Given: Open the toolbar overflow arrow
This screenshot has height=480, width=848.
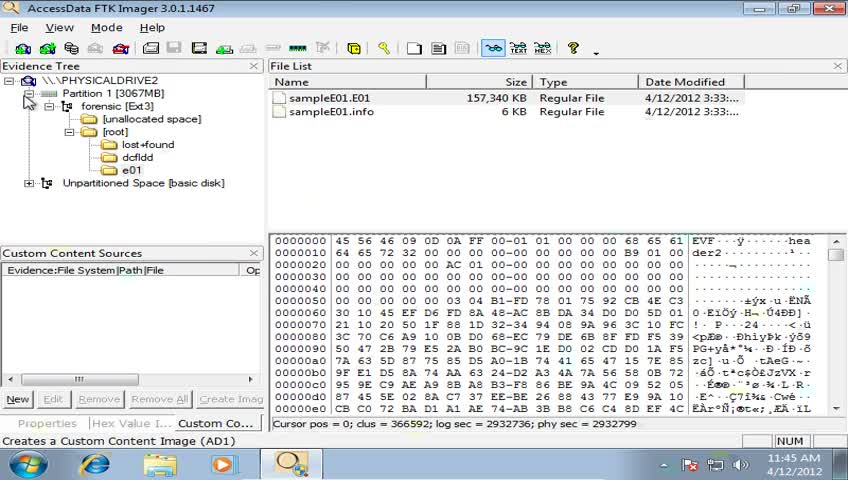Looking at the screenshot, I should coord(596,53).
